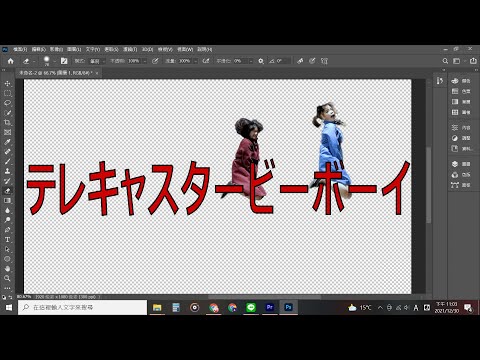This screenshot has height=360, width=480.
Task: Open Premiere Pro from the taskbar
Action: click(x=270, y=307)
